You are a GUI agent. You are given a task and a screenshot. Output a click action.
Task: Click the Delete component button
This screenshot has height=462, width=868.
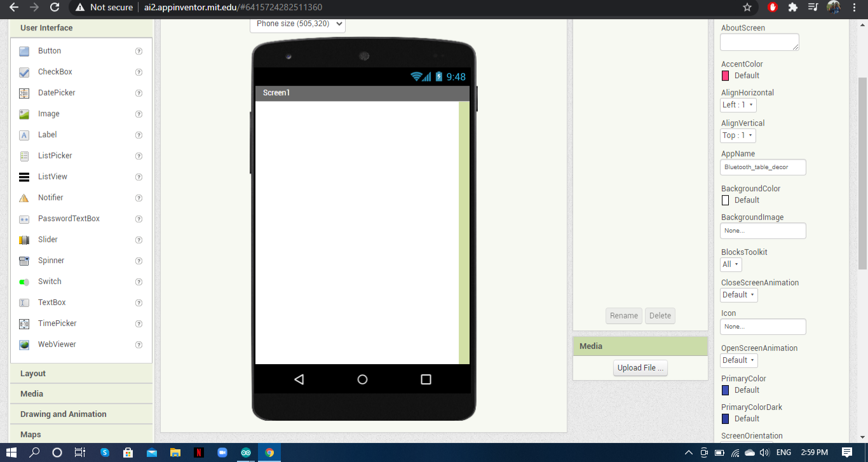tap(660, 316)
